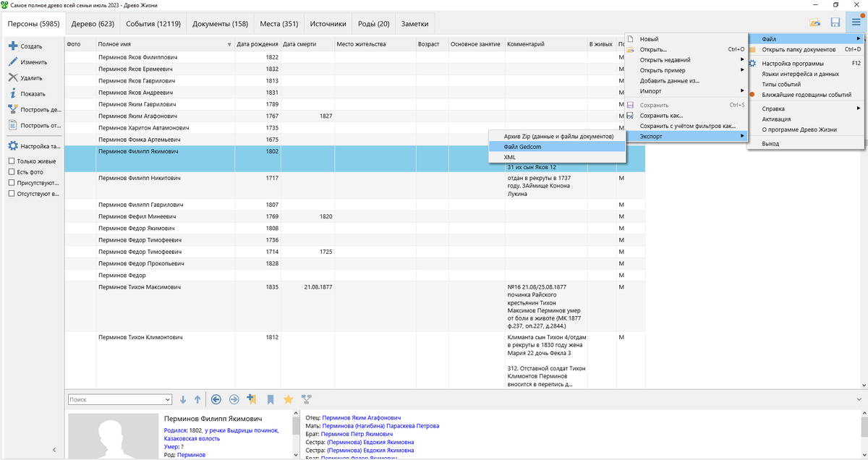Click the Построить отчёт document icon
Screen dimensions: 868x460
(13, 125)
